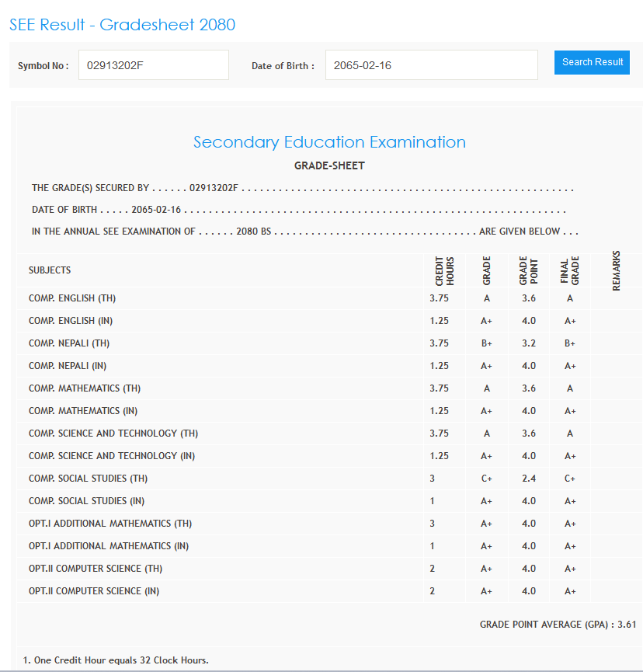
Task: Click the One Credit Hour footnote text
Action: coord(116,660)
